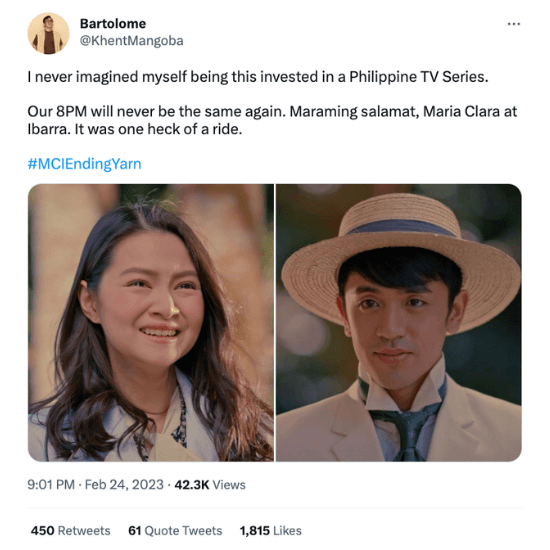The height and width of the screenshot is (550, 550).
Task: Click the line starting 'Our 8PM will never'
Action: [272, 112]
